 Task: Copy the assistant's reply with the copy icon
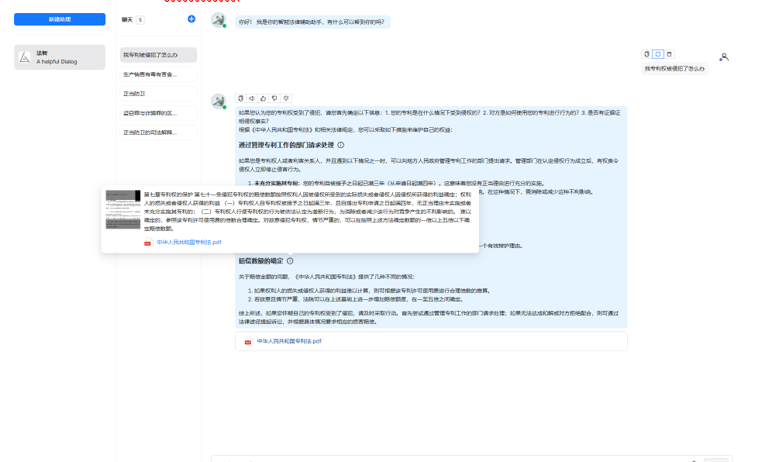[241, 98]
